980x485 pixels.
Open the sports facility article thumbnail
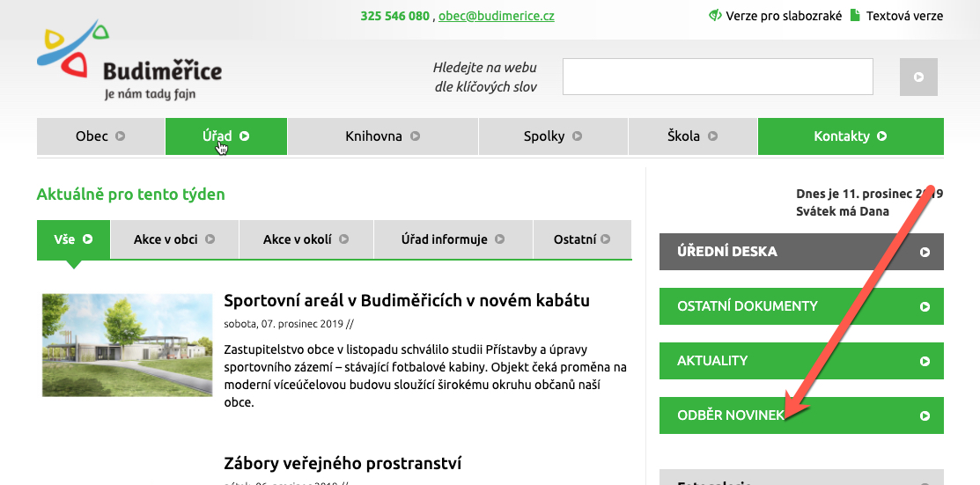127,344
